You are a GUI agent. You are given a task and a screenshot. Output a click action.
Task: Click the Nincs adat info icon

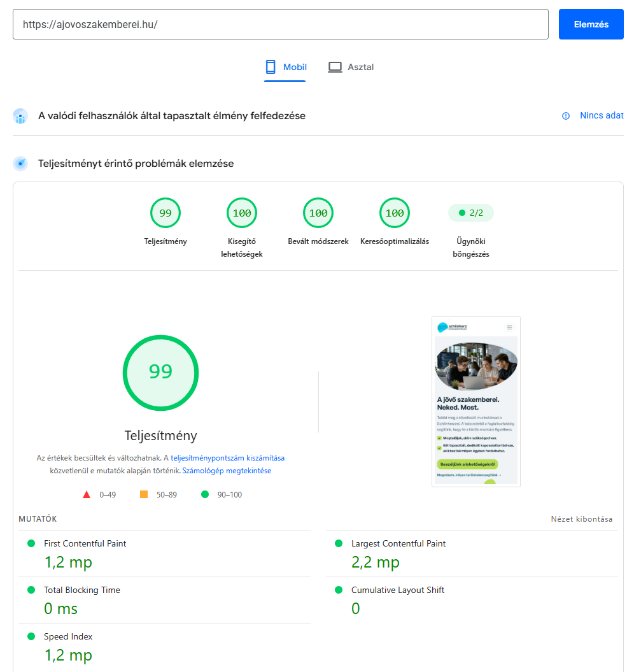pyautogui.click(x=566, y=116)
